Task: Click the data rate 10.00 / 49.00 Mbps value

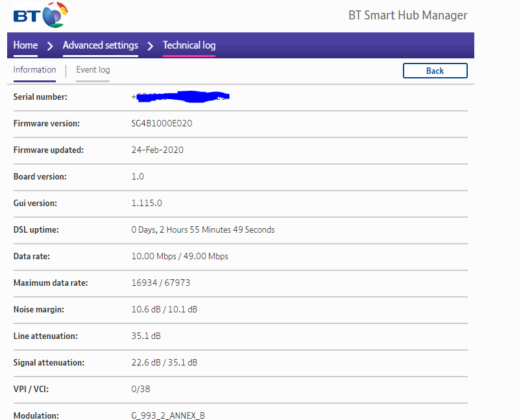Action: click(x=180, y=256)
